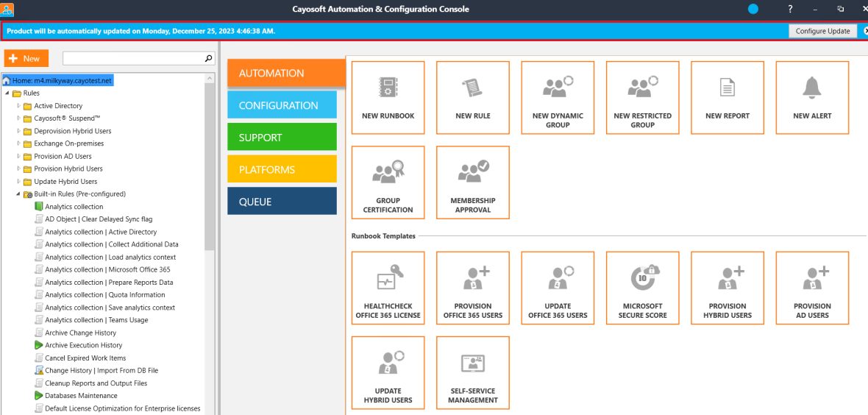Expand Provision Hybrid Users folder in tree
The image size is (868, 415).
pyautogui.click(x=18, y=169)
